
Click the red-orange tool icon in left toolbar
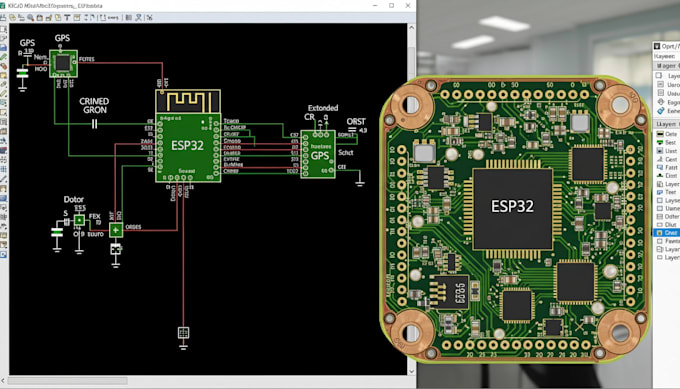(x=3, y=66)
